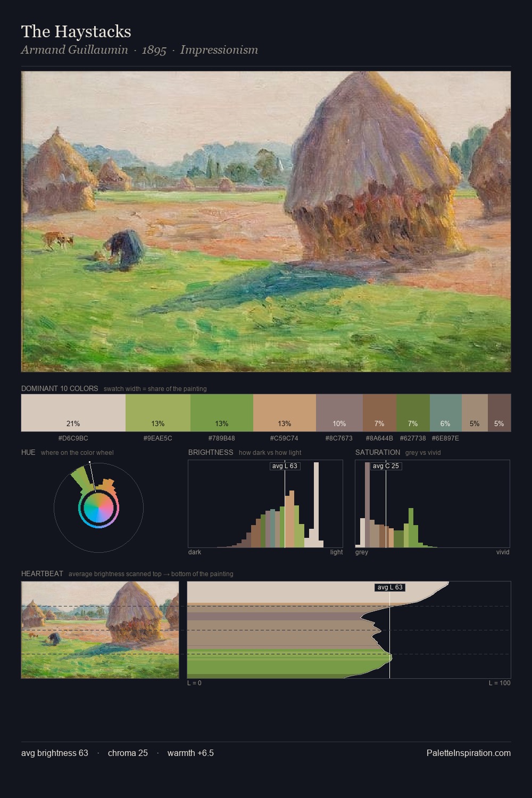
Task: Click the hex label #8A644B
Action: [379, 438]
